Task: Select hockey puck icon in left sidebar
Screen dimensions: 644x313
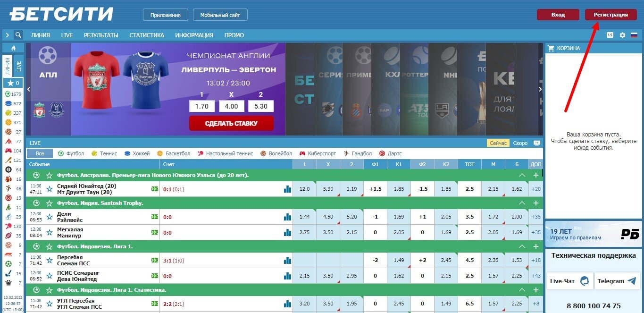Action: click(8, 103)
